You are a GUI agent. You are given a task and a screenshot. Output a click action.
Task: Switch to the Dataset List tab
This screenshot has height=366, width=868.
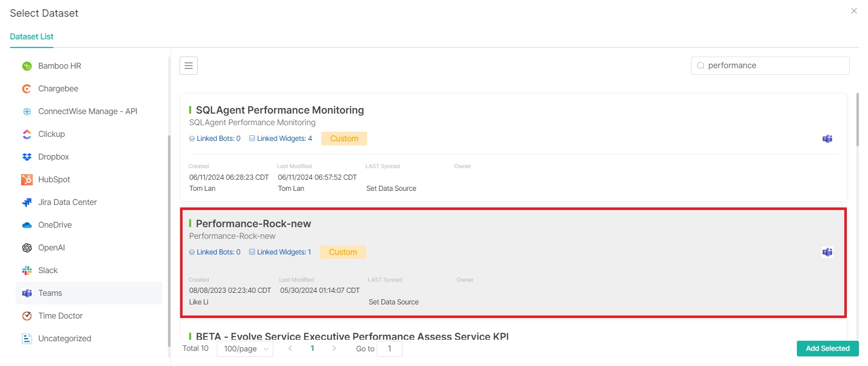pos(32,37)
